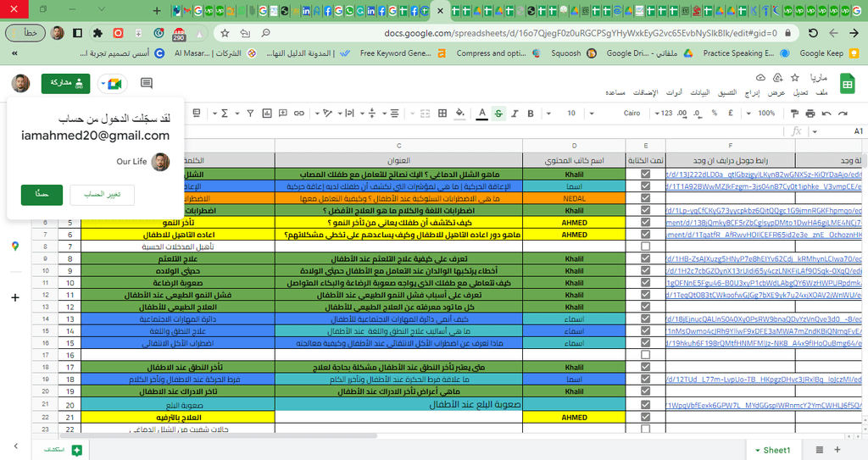This screenshot has height=460, width=868.
Task: Click the استكشاف explore button
Action: click(63, 450)
